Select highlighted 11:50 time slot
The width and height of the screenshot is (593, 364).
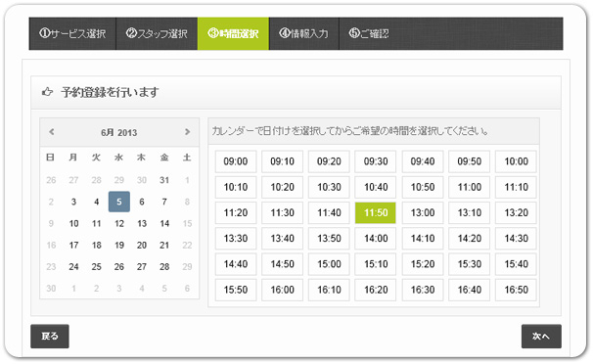[376, 212]
